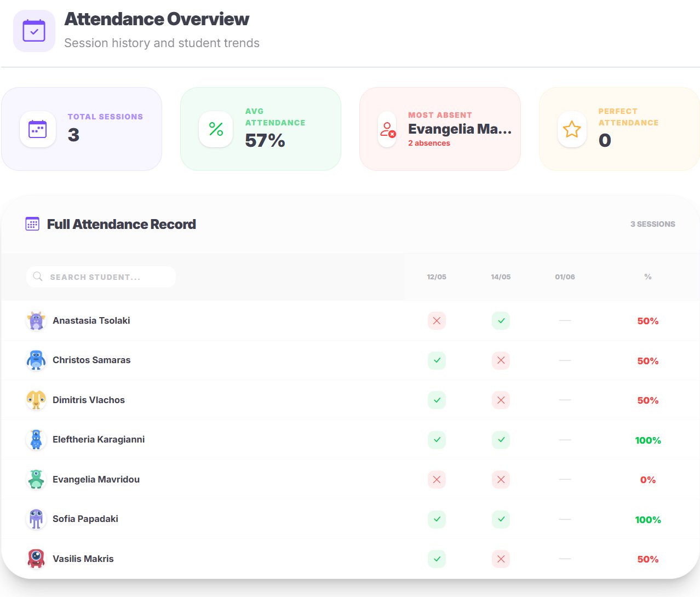Click Christos Samaras's avatar
Screen dimensions: 700x597
(36, 360)
